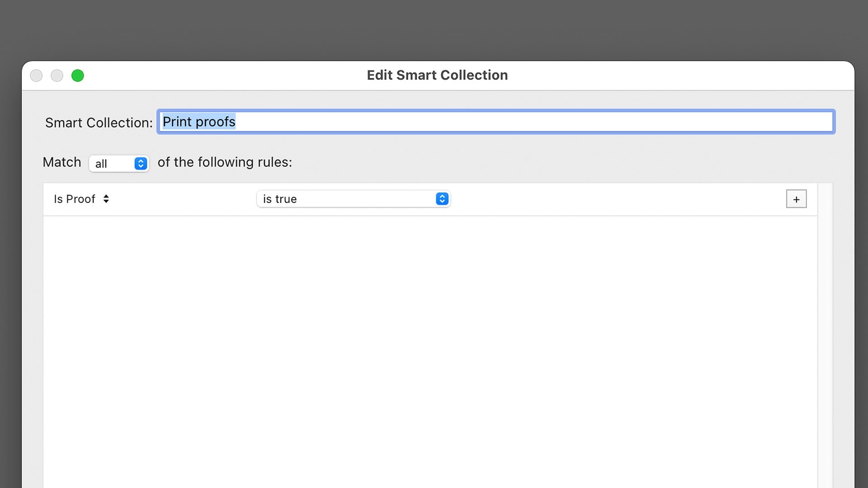Open the 'Is Proof' criteria menu
This screenshot has height=488, width=868.
point(75,199)
